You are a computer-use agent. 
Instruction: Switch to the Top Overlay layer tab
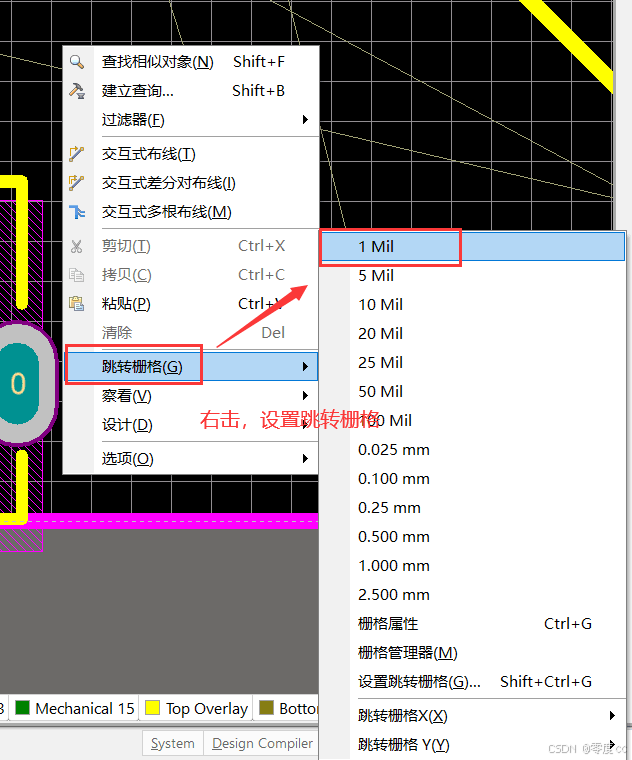click(x=196, y=709)
